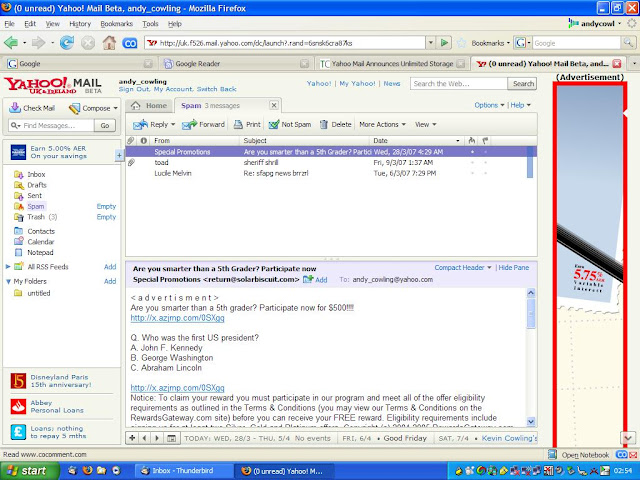Click the Delete trash icon
Viewport: 640px width, 480px height.
pyautogui.click(x=324, y=124)
